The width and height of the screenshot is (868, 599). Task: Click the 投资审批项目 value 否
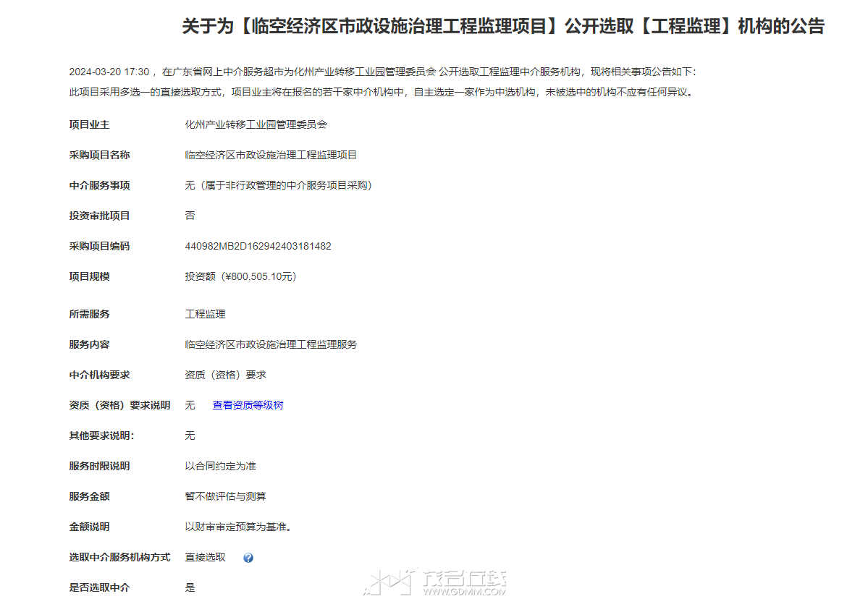click(190, 216)
